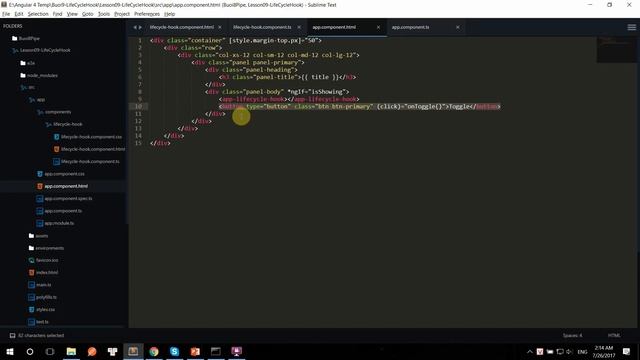Change syntax via HTML status label
The image size is (640, 360).
click(x=614, y=336)
